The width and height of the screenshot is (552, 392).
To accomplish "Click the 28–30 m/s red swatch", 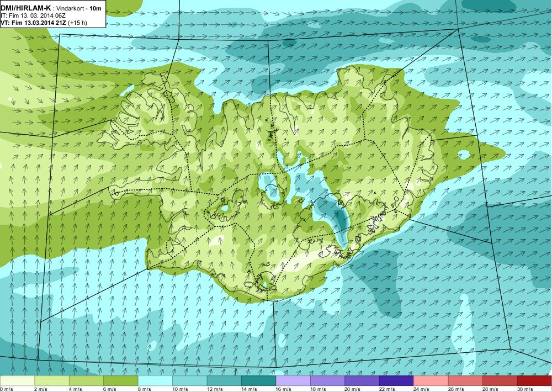I will click(x=500, y=381).
